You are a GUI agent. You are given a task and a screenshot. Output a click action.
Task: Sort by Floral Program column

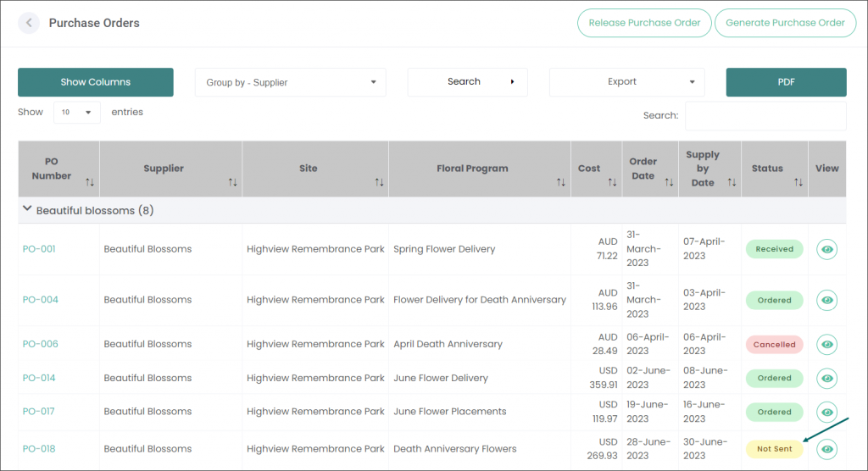tap(561, 182)
